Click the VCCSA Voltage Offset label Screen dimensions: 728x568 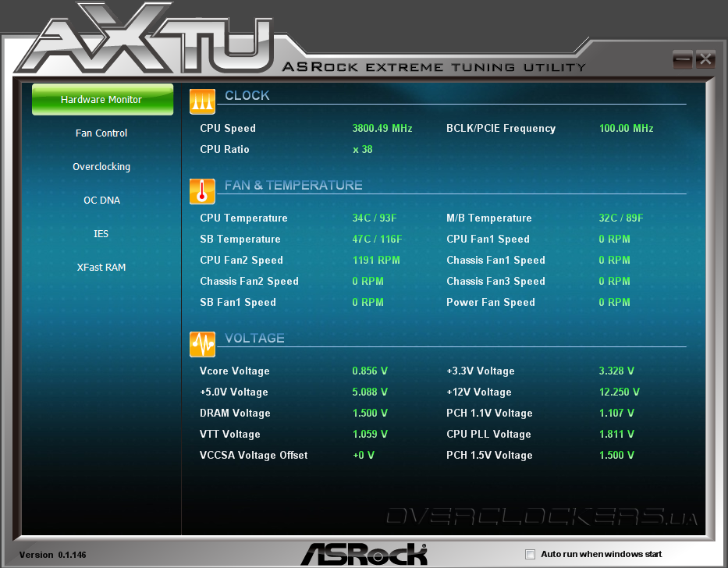point(254,455)
